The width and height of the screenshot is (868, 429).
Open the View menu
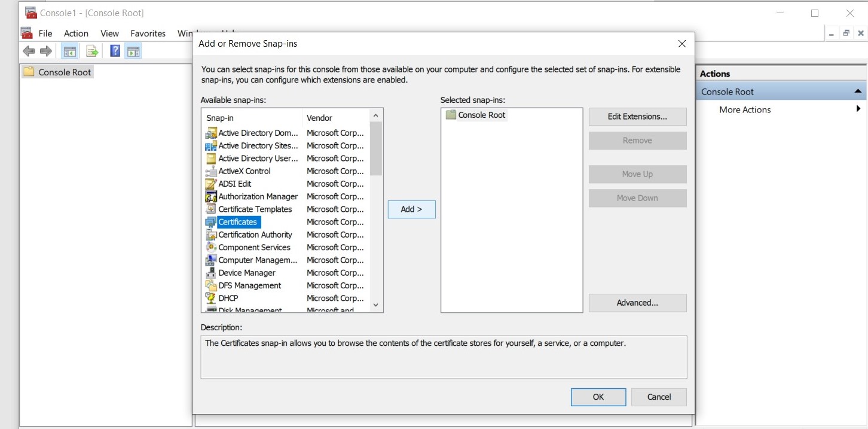coord(109,34)
